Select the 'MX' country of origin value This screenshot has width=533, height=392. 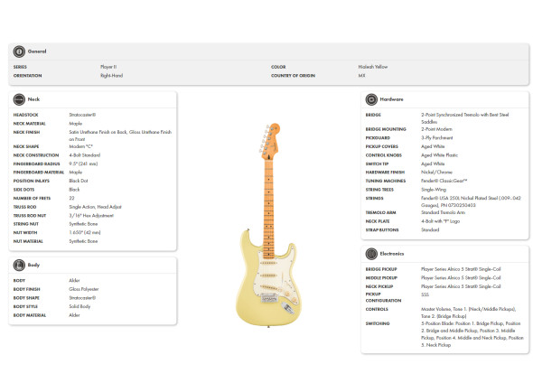click(361, 76)
